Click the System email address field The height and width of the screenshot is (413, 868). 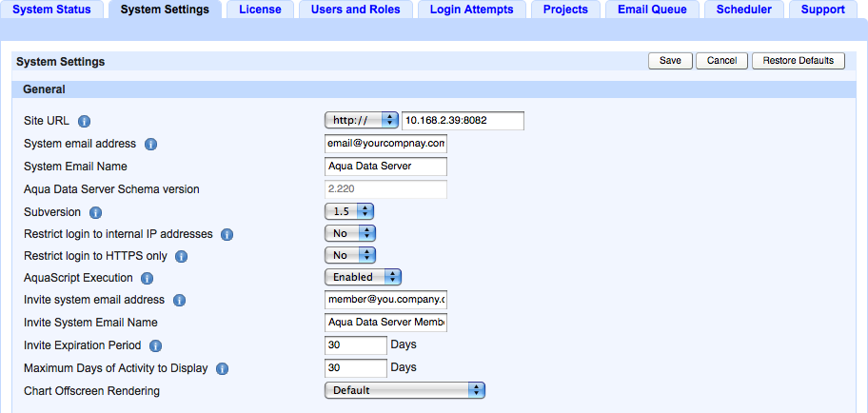[x=385, y=144]
